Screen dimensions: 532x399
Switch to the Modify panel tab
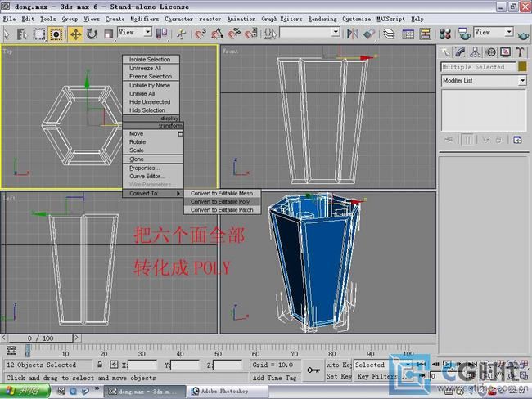click(x=460, y=52)
